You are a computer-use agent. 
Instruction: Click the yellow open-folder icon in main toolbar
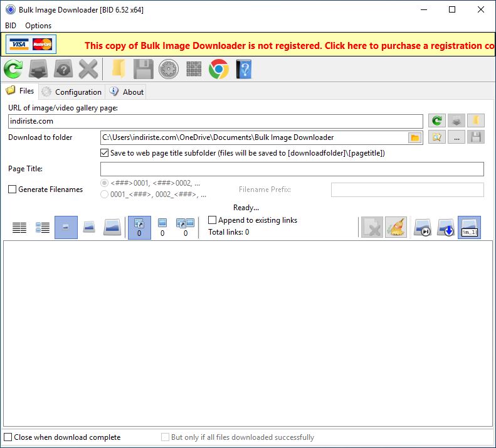[x=119, y=69]
